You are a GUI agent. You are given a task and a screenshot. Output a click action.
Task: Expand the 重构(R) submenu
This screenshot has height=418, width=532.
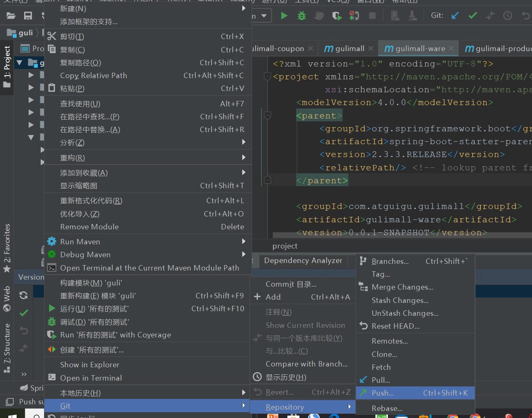pos(148,158)
